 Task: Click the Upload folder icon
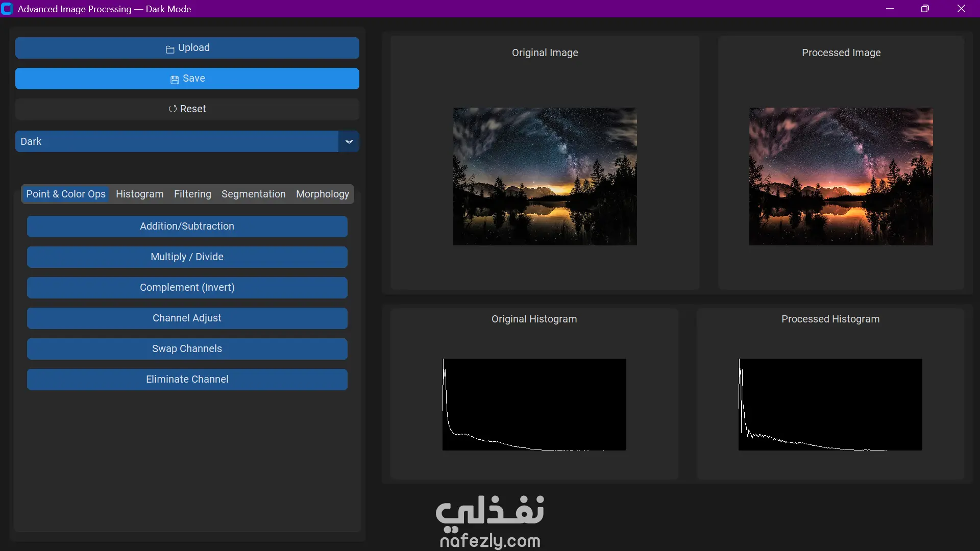pyautogui.click(x=170, y=49)
